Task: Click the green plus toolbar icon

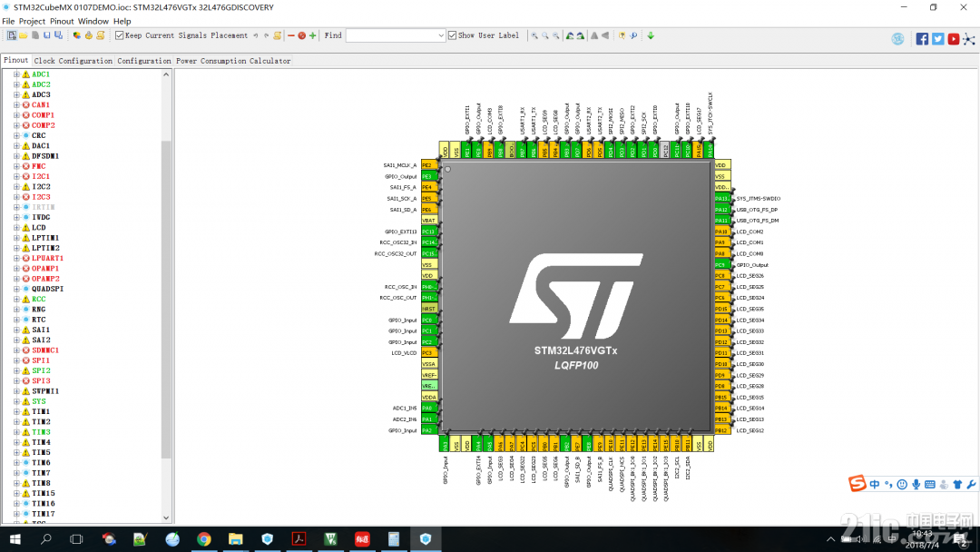Action: (312, 35)
